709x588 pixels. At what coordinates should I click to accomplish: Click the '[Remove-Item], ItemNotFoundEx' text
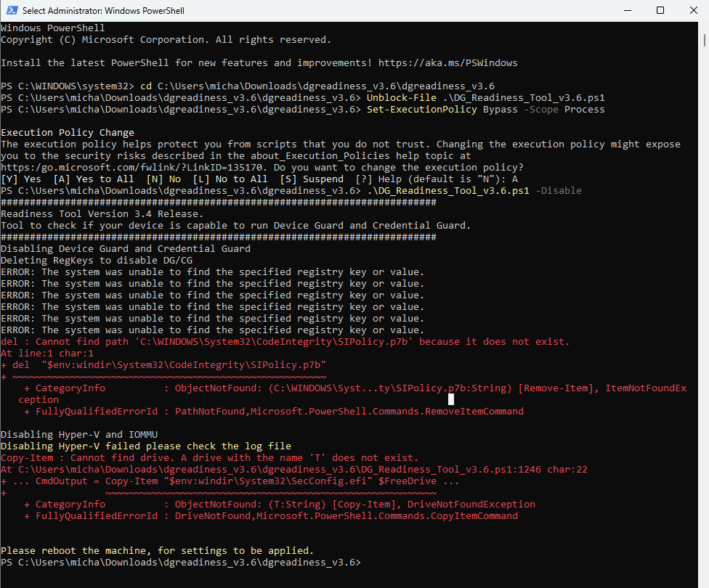pos(601,388)
